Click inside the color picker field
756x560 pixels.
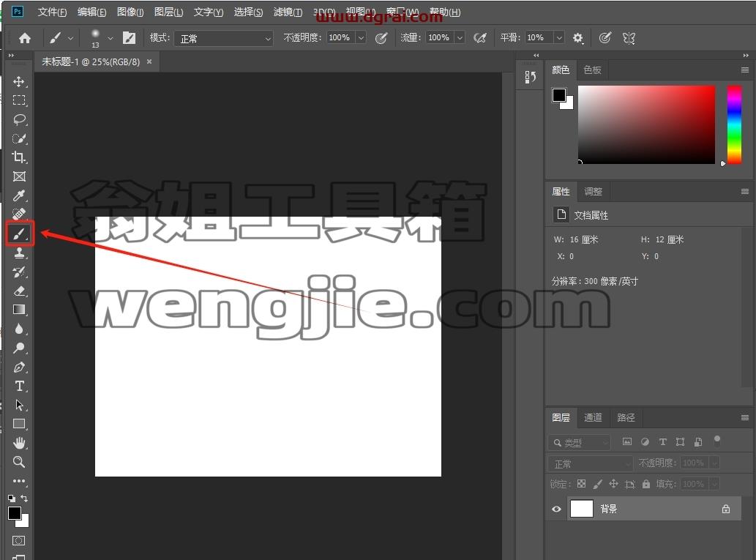646,124
